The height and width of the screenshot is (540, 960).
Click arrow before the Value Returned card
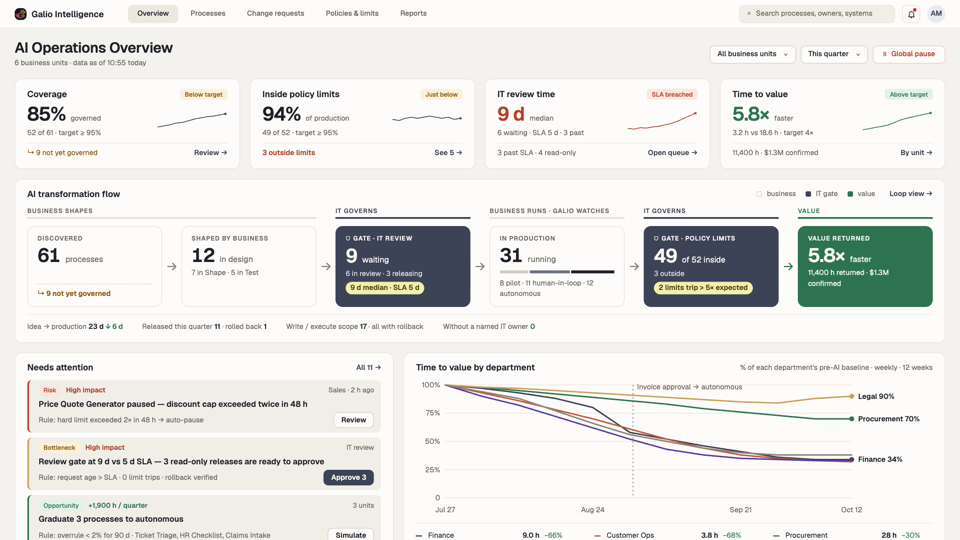pyautogui.click(x=788, y=266)
